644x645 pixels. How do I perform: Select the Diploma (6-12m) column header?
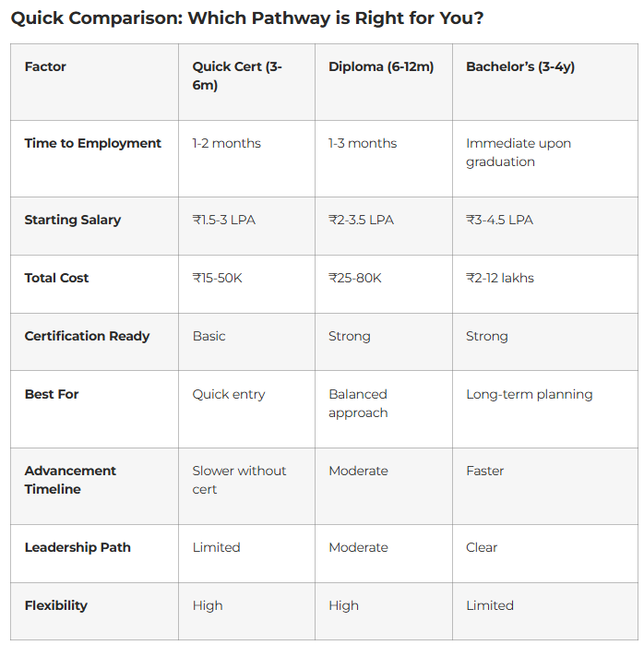(381, 66)
